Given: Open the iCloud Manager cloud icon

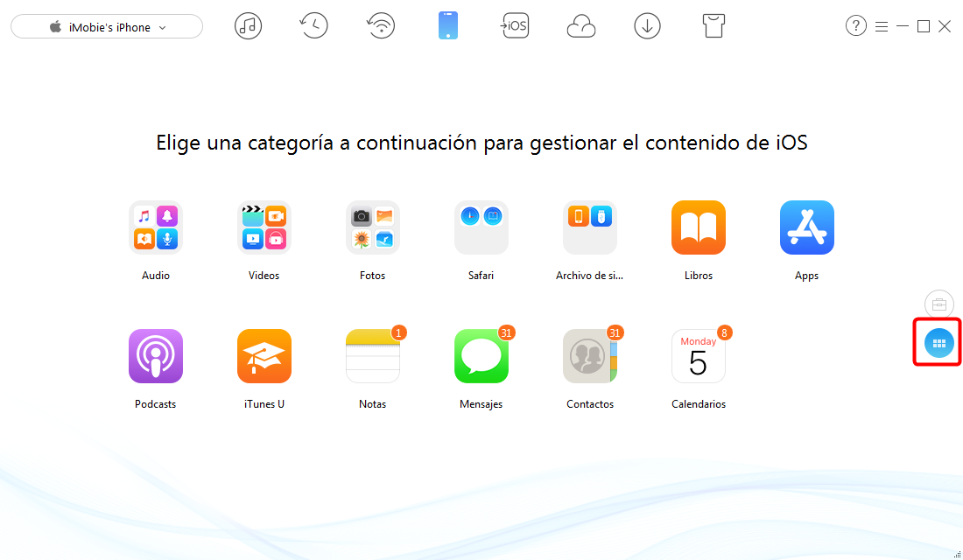Looking at the screenshot, I should 581,26.
